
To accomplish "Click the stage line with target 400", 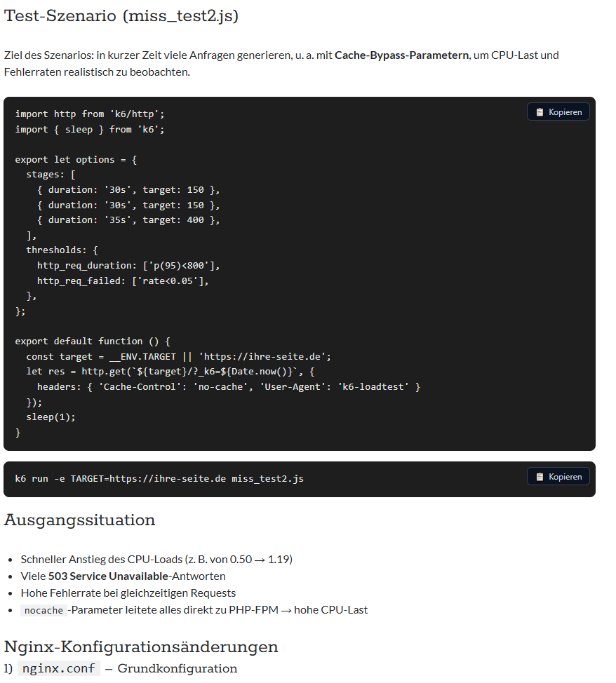I will (128, 220).
